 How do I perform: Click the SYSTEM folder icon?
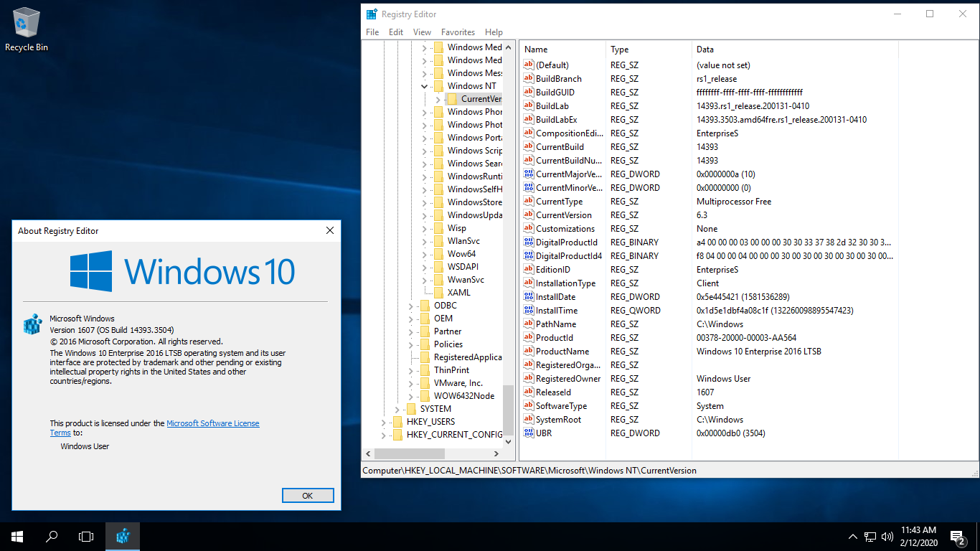click(411, 409)
